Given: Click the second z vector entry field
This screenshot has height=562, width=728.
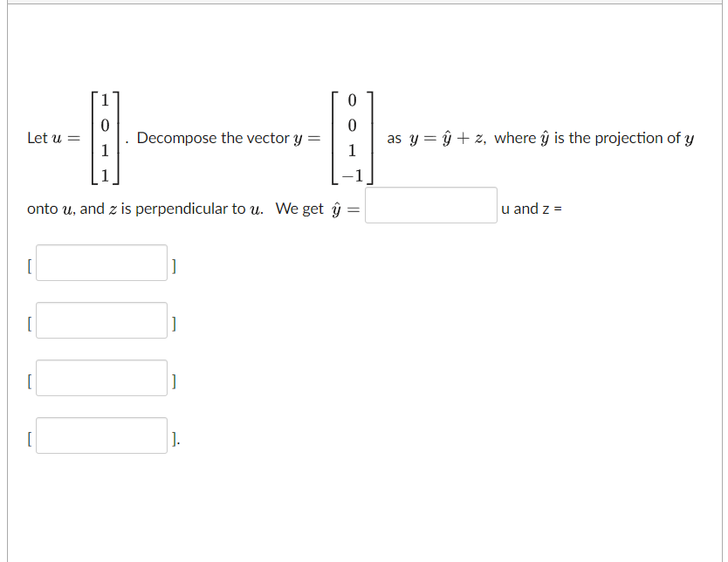Looking at the screenshot, I should [100, 319].
